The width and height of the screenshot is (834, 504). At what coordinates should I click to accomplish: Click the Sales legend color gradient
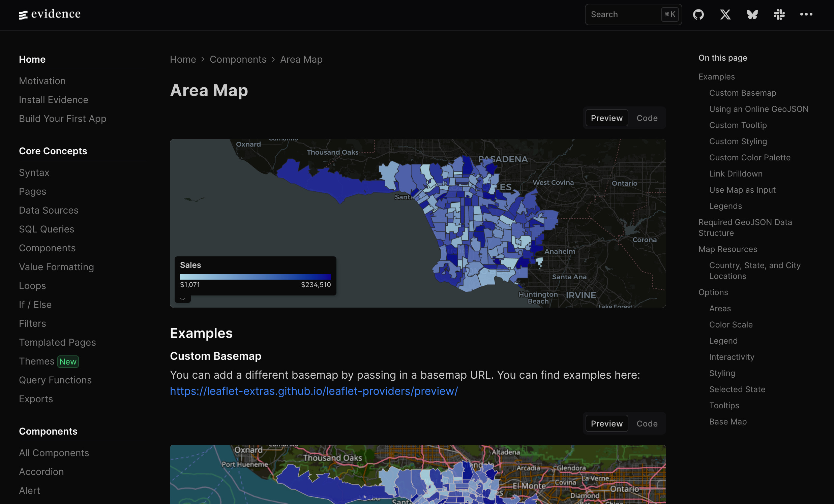(x=255, y=277)
